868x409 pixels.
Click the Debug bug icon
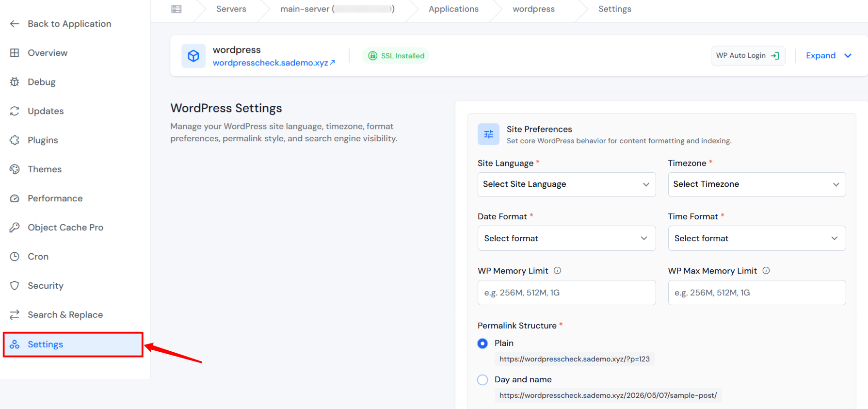pos(15,82)
